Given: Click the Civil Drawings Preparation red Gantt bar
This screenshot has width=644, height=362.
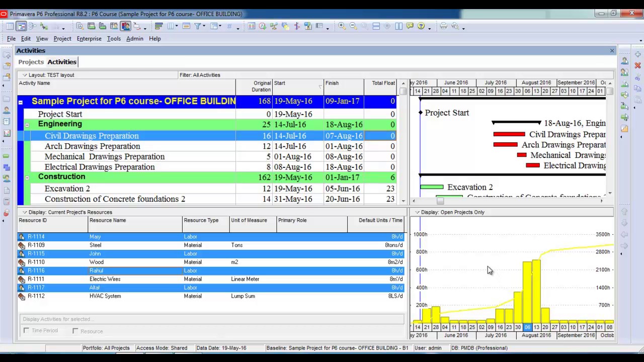Looking at the screenshot, I should (x=509, y=134).
